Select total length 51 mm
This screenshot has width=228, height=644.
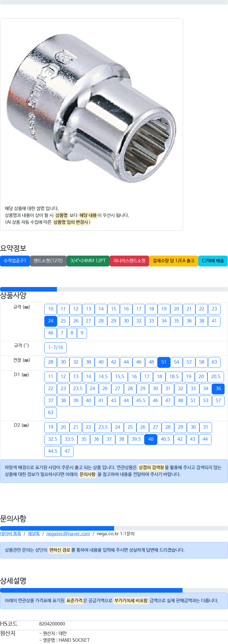coord(164,362)
